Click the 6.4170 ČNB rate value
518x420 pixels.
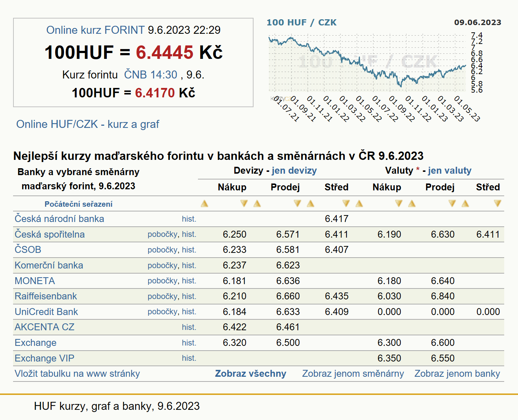[155, 93]
